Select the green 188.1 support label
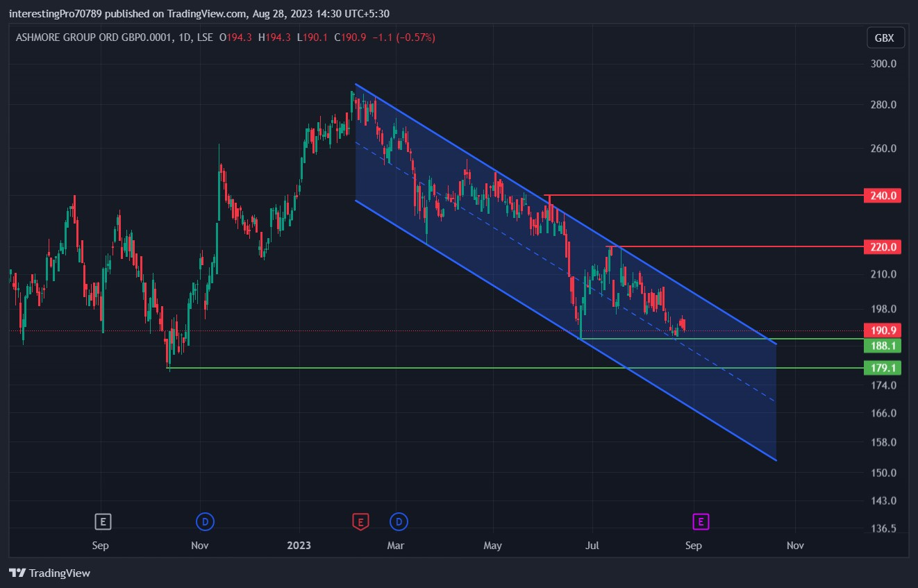Screen dimensions: 918x588 tap(882, 345)
